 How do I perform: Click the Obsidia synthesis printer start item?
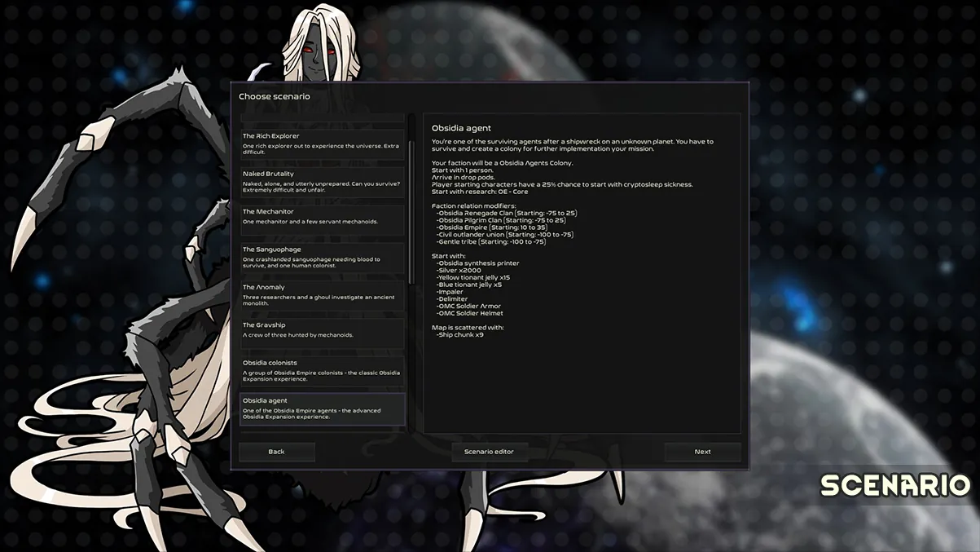(478, 263)
